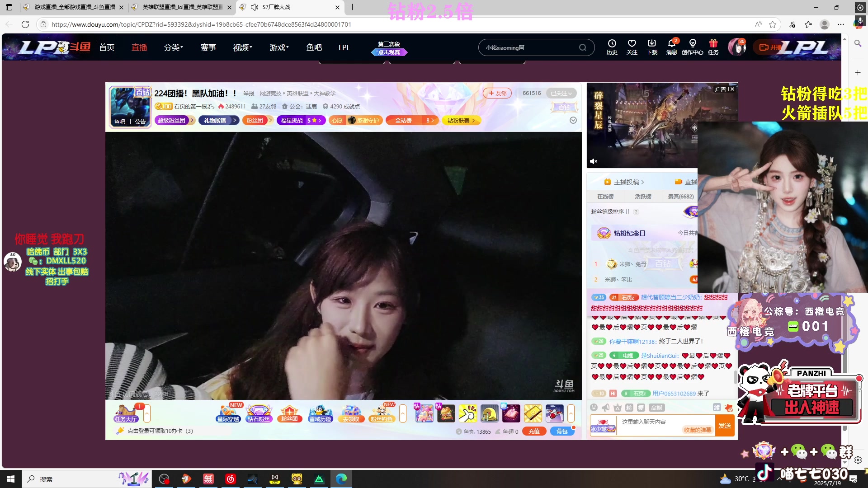Switch to 在线榜 tab

tap(605, 197)
